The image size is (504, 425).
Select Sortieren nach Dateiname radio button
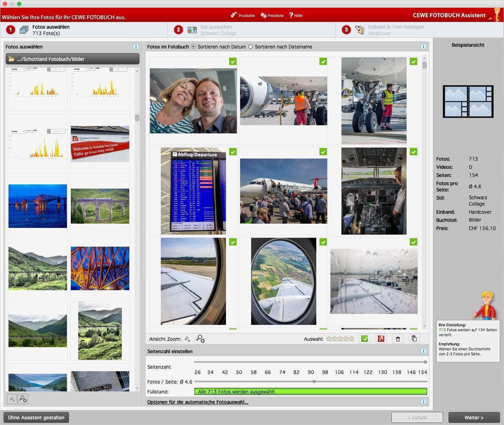point(251,47)
